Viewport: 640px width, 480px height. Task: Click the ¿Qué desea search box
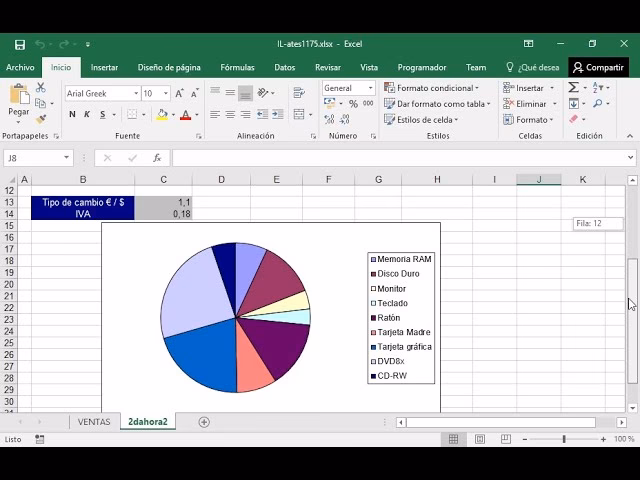[532, 68]
